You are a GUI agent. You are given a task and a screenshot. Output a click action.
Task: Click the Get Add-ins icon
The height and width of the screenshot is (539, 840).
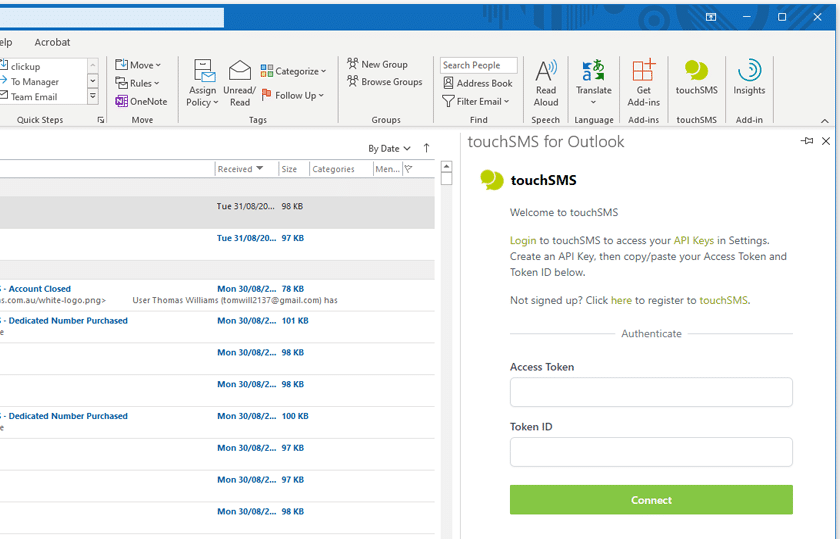point(643,71)
